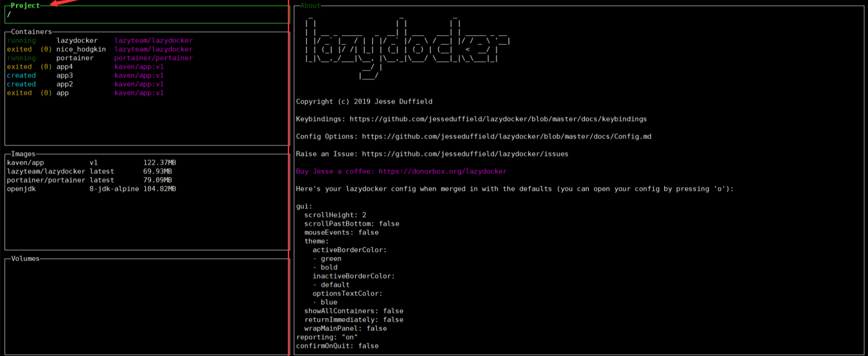The width and height of the screenshot is (868, 356).
Task: Click the wrapMainPanel: false line
Action: [x=346, y=329]
